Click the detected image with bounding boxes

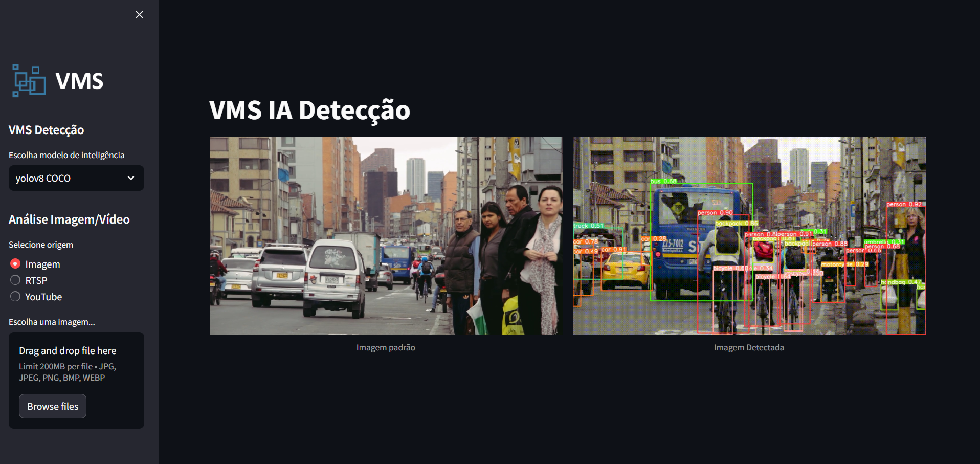tap(749, 236)
